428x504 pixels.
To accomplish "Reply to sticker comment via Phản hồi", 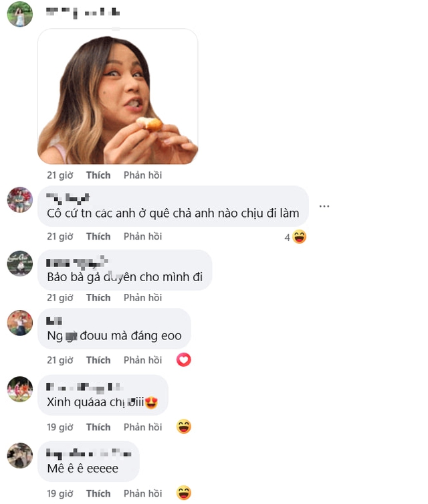I will click(x=142, y=175).
